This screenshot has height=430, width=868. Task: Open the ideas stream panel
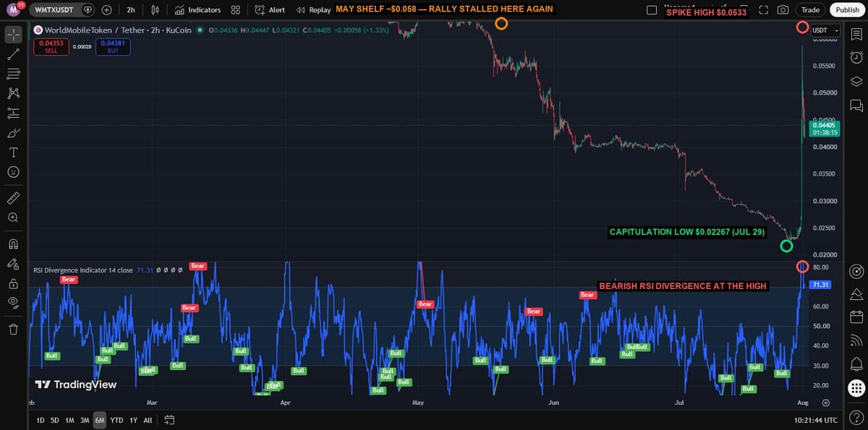[856, 293]
